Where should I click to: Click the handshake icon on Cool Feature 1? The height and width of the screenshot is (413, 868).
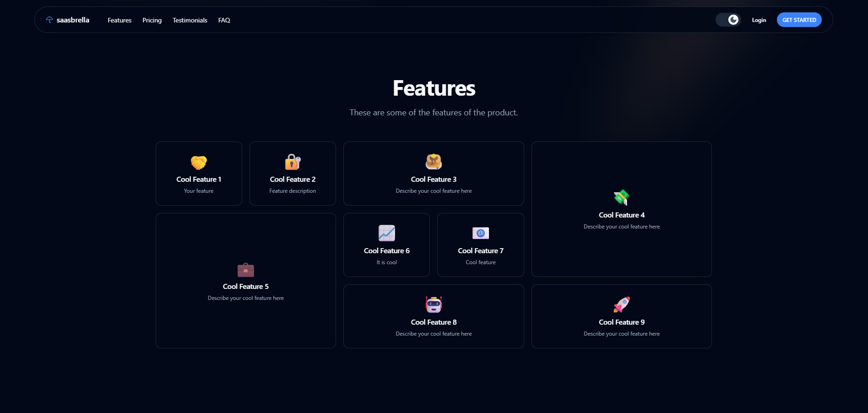pos(198,163)
